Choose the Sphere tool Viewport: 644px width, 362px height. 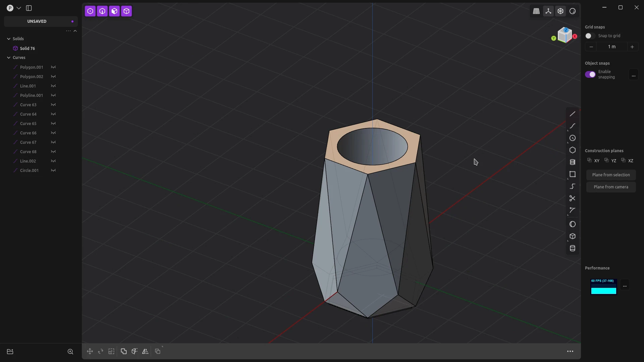coord(573,224)
